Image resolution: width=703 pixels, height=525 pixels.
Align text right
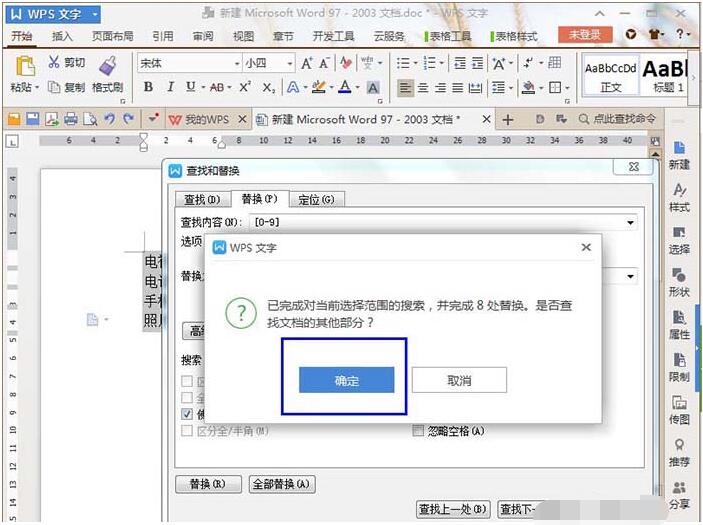(440, 87)
